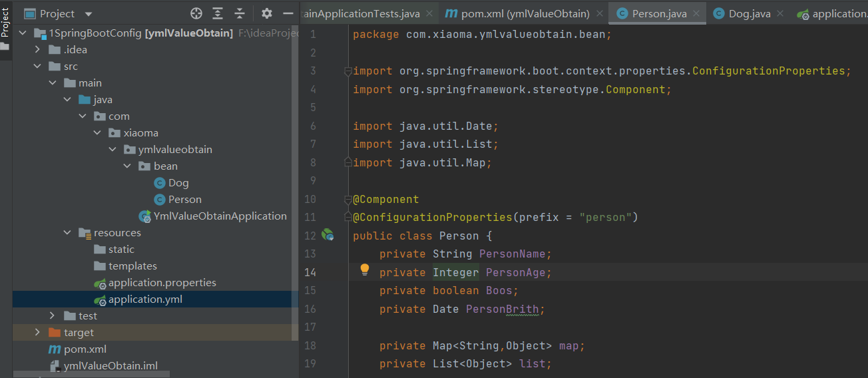Collapse the resources folder arrow
This screenshot has height=378, width=868.
click(67, 232)
